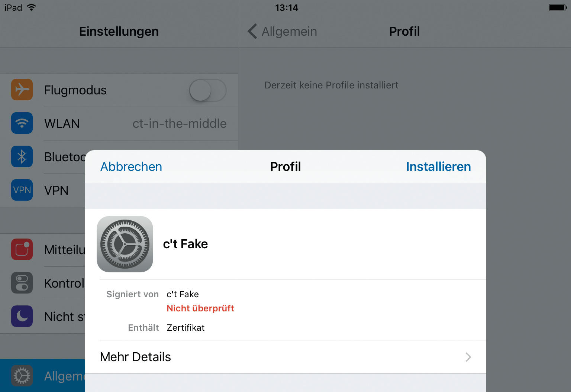Tap the Flugmodus airplane icon
571x392 pixels.
tap(22, 90)
